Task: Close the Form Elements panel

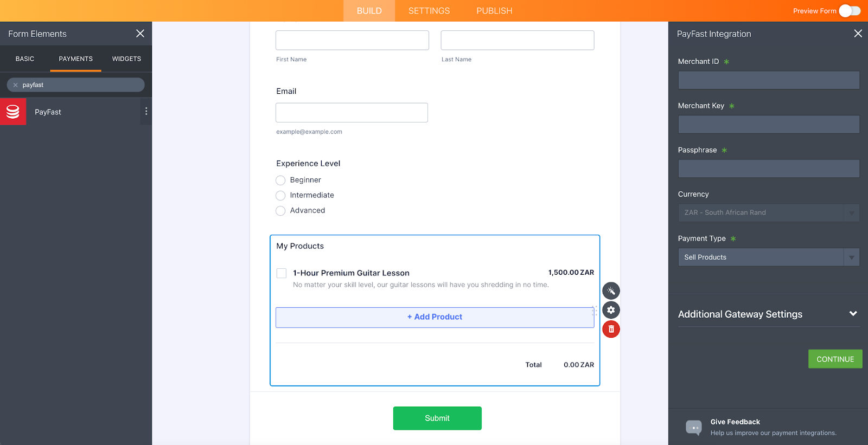Action: 140,34
